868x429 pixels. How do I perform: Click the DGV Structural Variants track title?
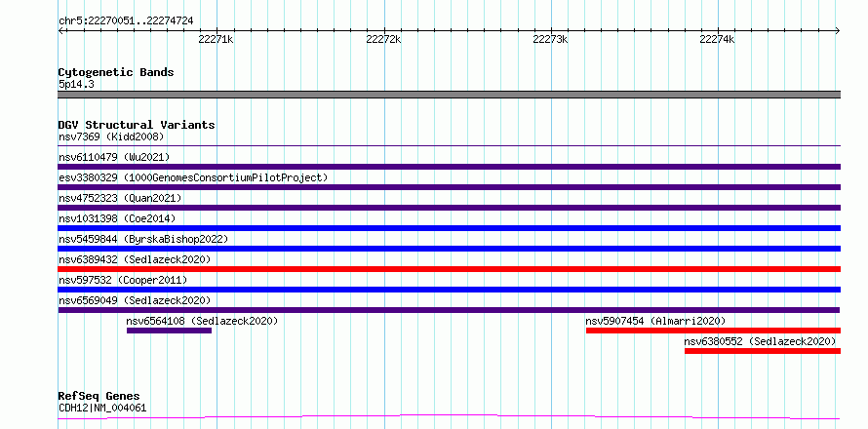point(137,125)
